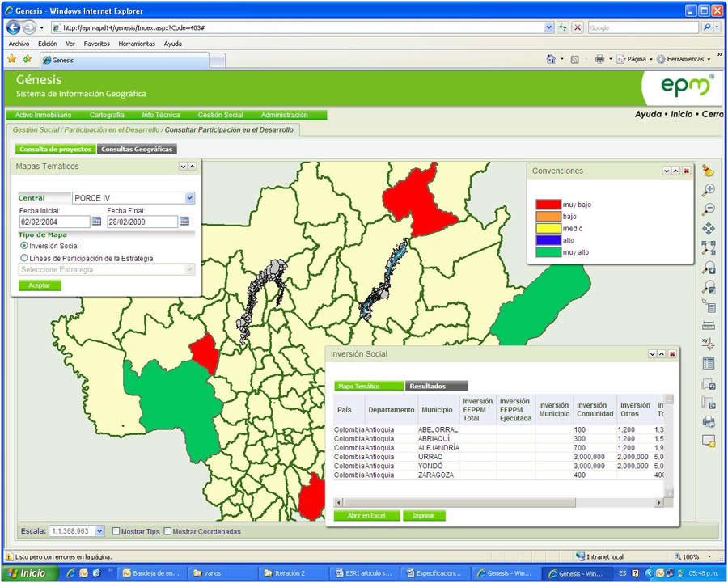Viewport: 728px width, 583px height.
Task: Collapse Convenciones panel with down chevron
Action: pyautogui.click(x=667, y=171)
